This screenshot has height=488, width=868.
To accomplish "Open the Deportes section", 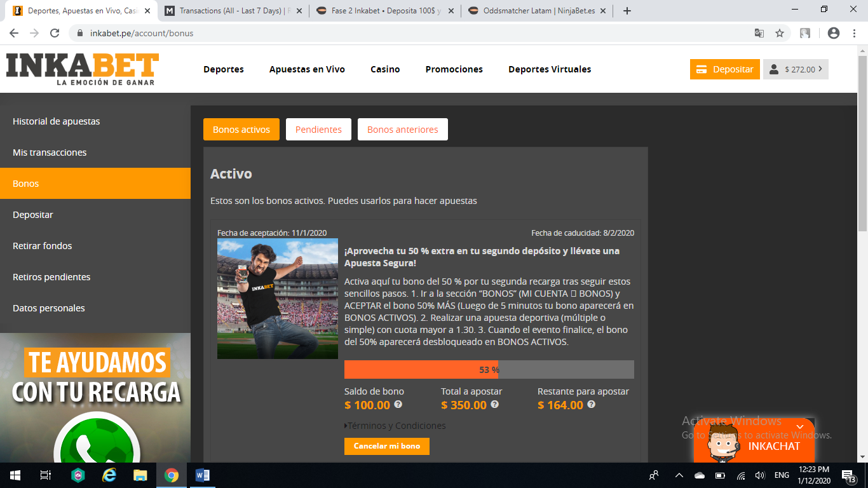I will [224, 69].
